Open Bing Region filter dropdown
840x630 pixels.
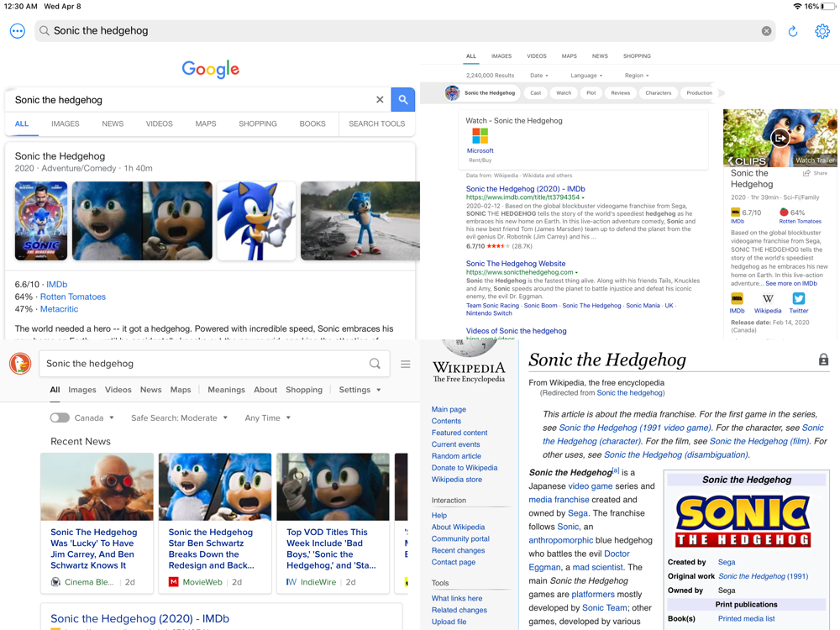pyautogui.click(x=637, y=76)
